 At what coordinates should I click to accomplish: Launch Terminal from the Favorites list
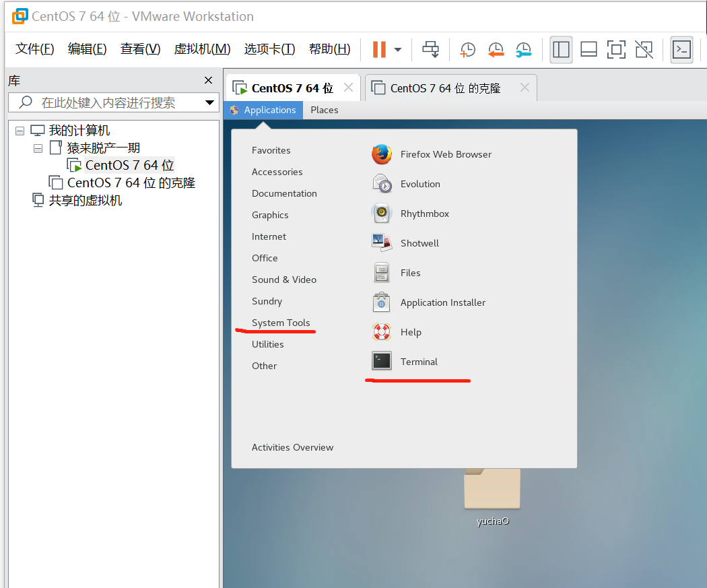(x=418, y=362)
